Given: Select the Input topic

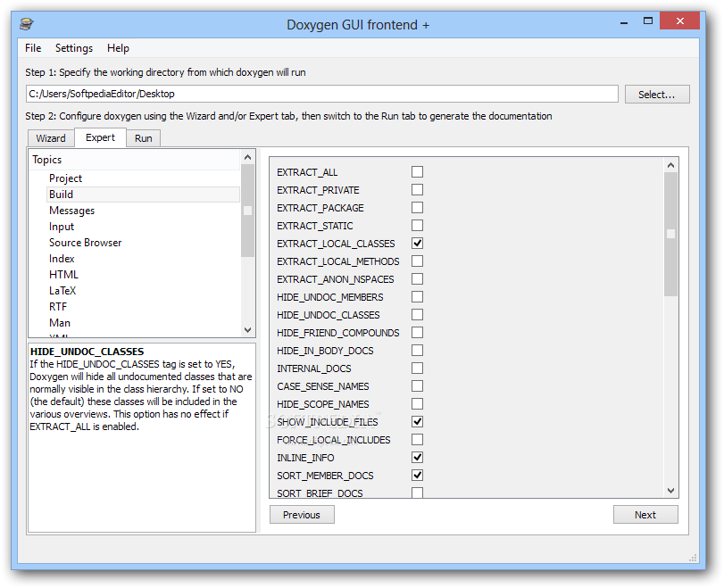Looking at the screenshot, I should point(62,227).
